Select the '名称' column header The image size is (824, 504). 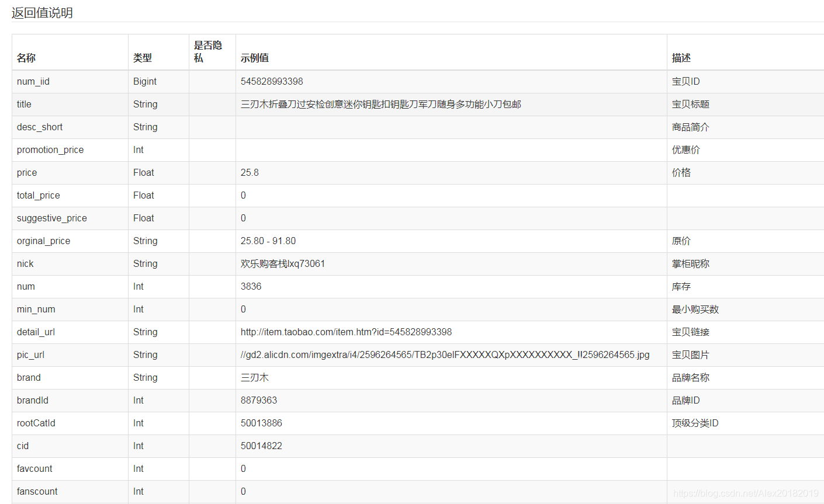pos(26,58)
